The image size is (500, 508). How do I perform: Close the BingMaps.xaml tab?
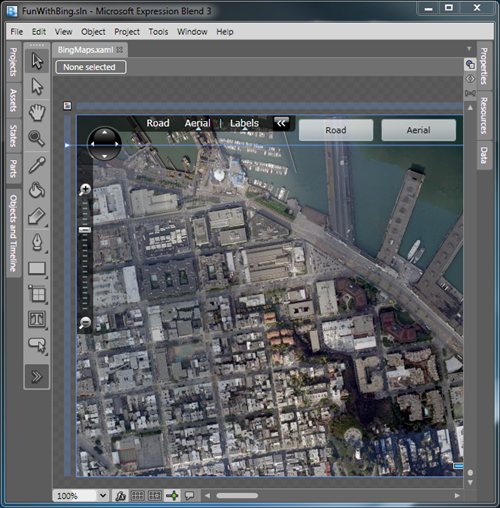[x=120, y=50]
